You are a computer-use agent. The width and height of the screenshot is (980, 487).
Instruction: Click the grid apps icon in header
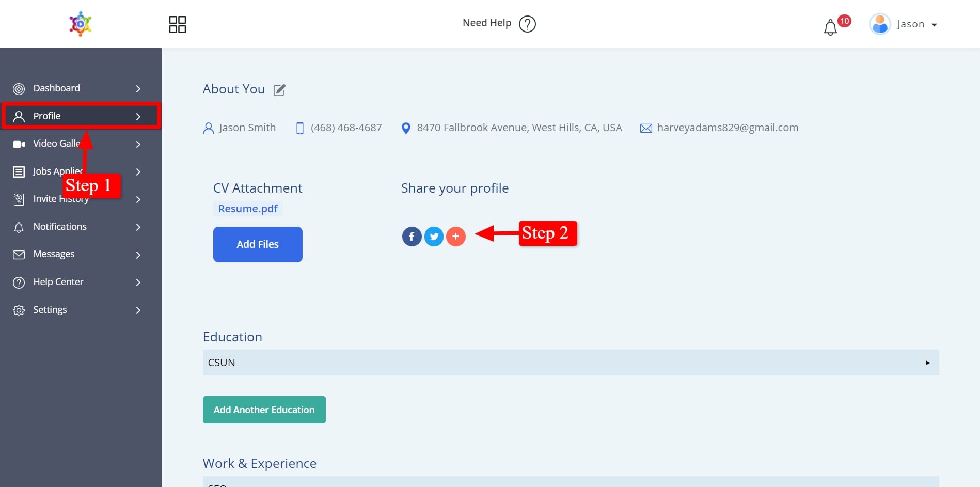coord(177,24)
